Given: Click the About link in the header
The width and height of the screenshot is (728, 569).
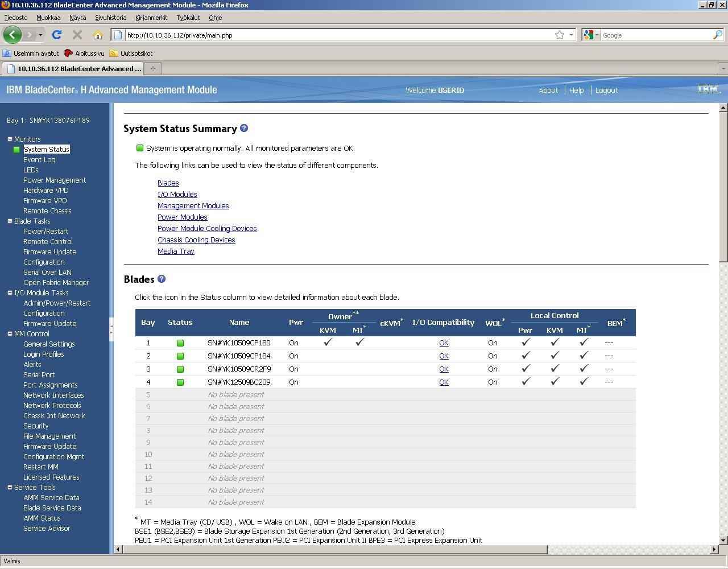Looking at the screenshot, I should point(548,90).
